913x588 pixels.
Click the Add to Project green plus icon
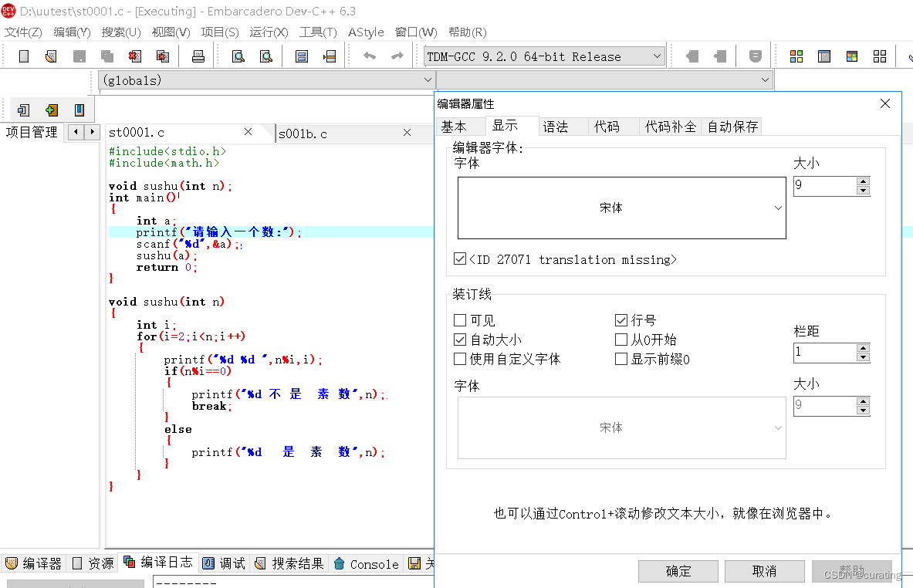pyautogui.click(x=51, y=110)
